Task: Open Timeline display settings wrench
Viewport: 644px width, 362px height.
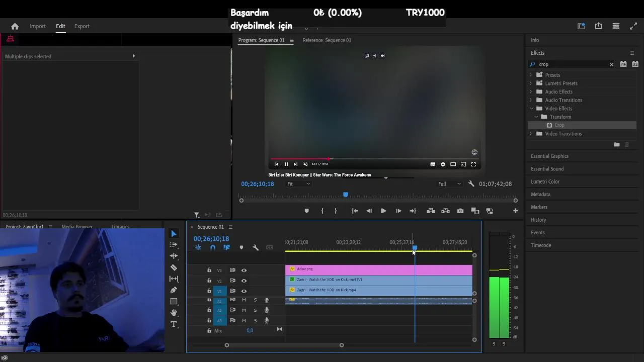Action: [x=256, y=247]
